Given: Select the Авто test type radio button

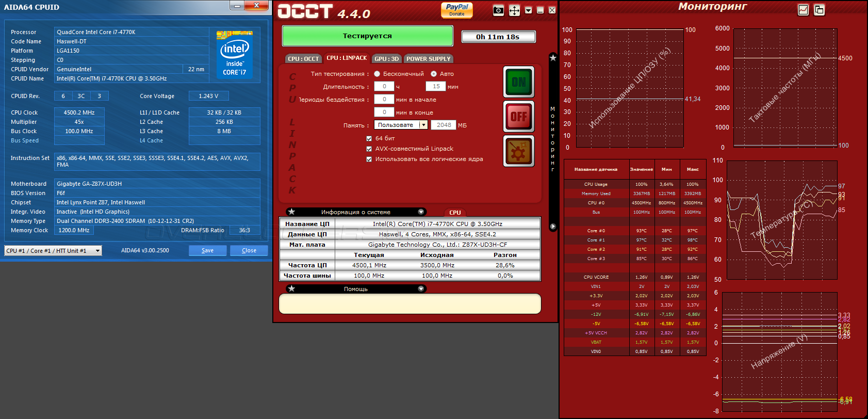Looking at the screenshot, I should 434,74.
